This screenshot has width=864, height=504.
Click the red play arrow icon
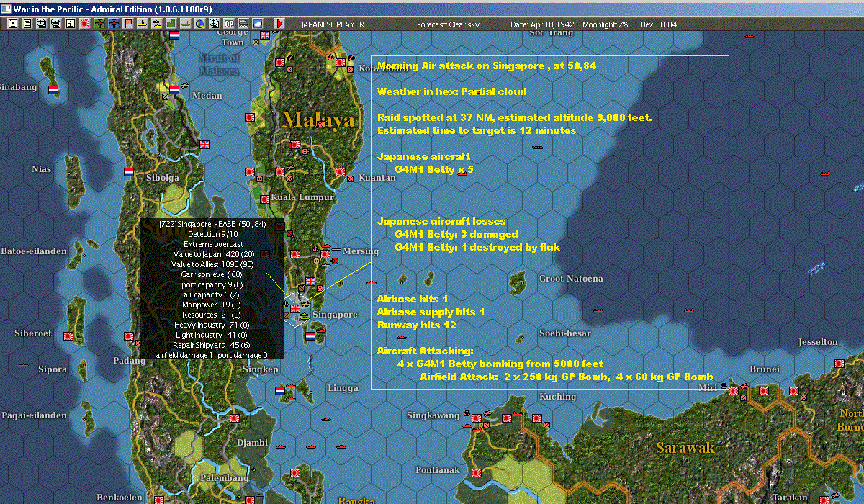click(x=279, y=24)
